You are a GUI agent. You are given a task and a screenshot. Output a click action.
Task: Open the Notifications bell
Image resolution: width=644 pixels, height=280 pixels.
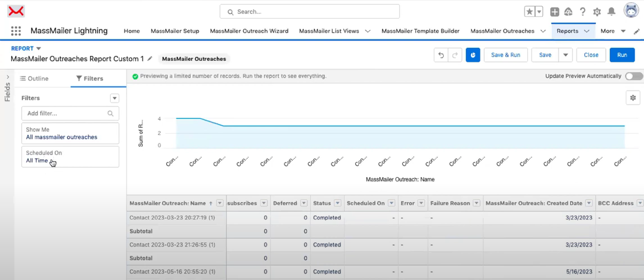pyautogui.click(x=612, y=12)
